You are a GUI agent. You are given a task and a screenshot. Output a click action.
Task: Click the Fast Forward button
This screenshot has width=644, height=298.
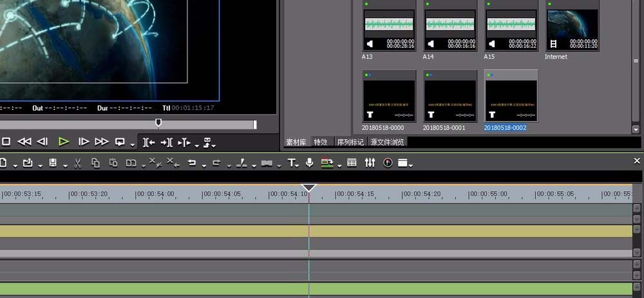click(x=101, y=142)
